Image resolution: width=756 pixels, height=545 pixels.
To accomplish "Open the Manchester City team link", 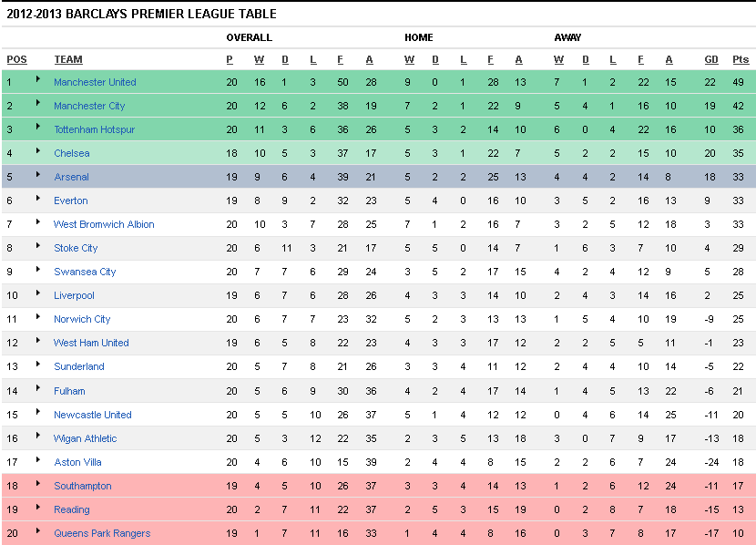I will pyautogui.click(x=89, y=106).
